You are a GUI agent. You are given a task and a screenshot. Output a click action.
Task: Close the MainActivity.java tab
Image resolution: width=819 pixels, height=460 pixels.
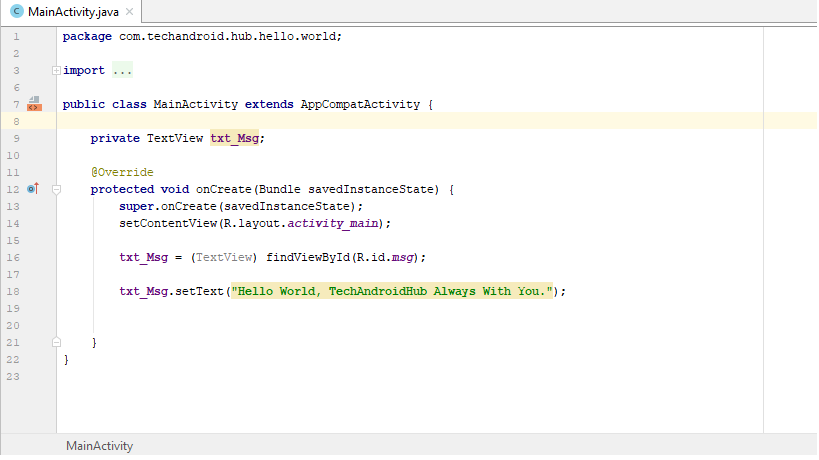coord(128,11)
